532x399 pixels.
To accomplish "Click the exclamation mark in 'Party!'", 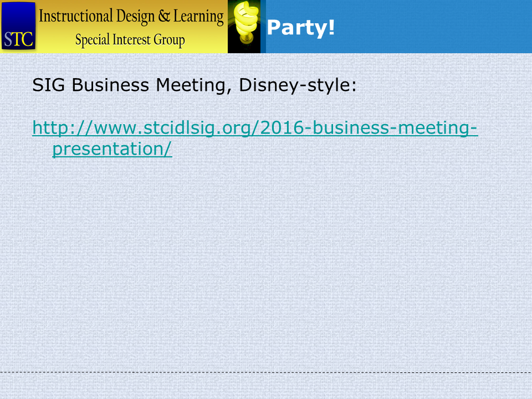I will click(331, 27).
